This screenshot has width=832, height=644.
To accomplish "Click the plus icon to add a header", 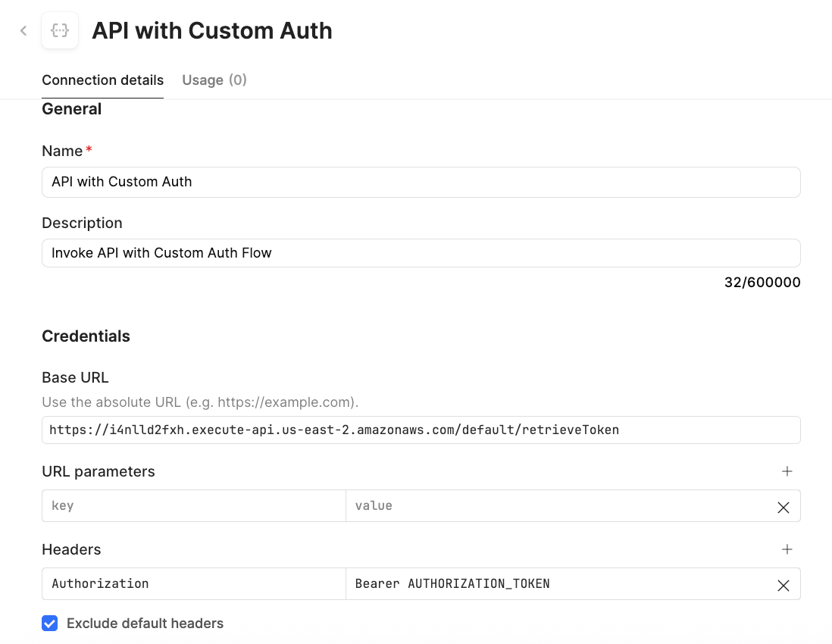I will tap(787, 549).
